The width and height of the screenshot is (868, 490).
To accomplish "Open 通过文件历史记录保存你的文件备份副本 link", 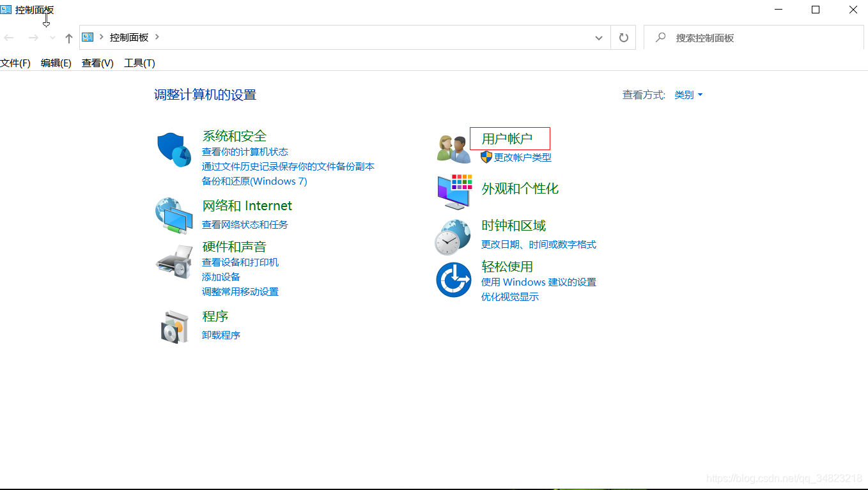I will 288,167.
